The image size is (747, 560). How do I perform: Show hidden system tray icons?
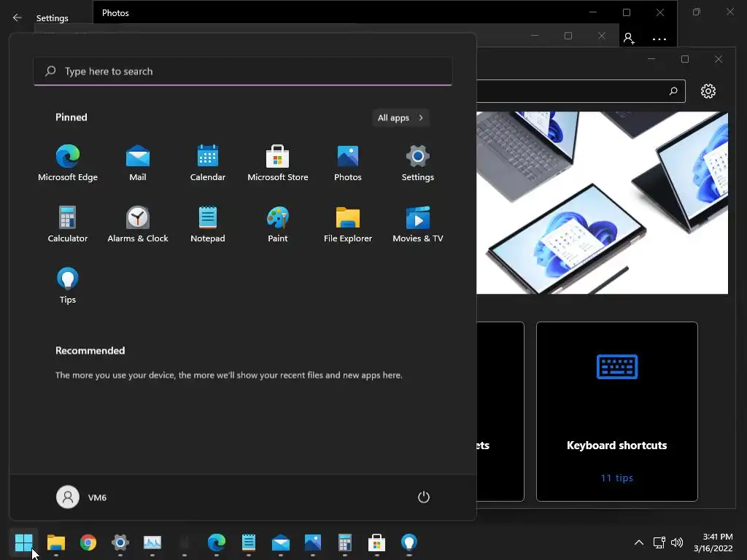[639, 542]
